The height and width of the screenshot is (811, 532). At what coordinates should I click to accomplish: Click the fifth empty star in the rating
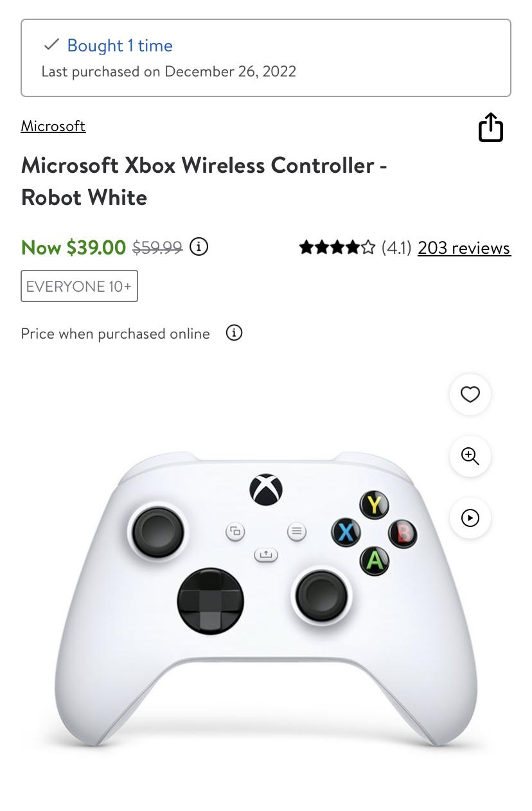[368, 246]
